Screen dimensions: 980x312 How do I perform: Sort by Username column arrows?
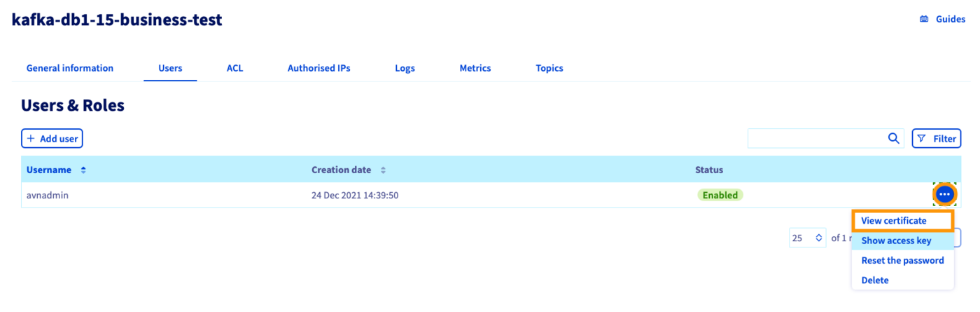(83, 170)
